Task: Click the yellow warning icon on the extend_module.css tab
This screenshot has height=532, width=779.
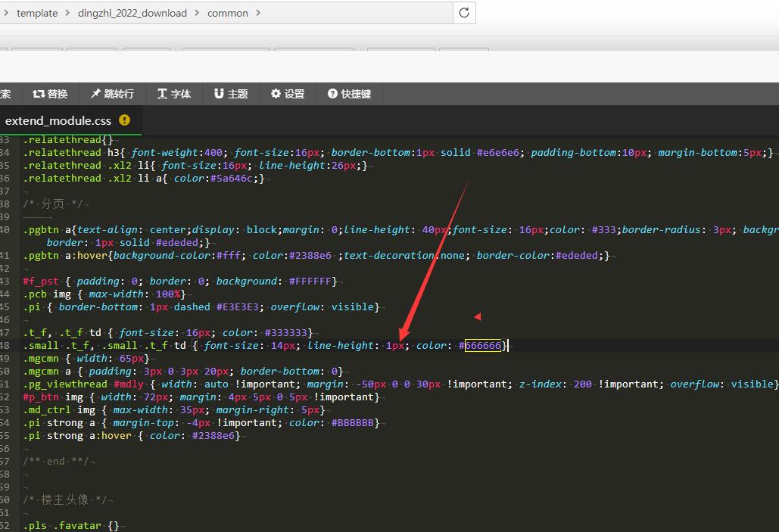Action: pos(124,120)
